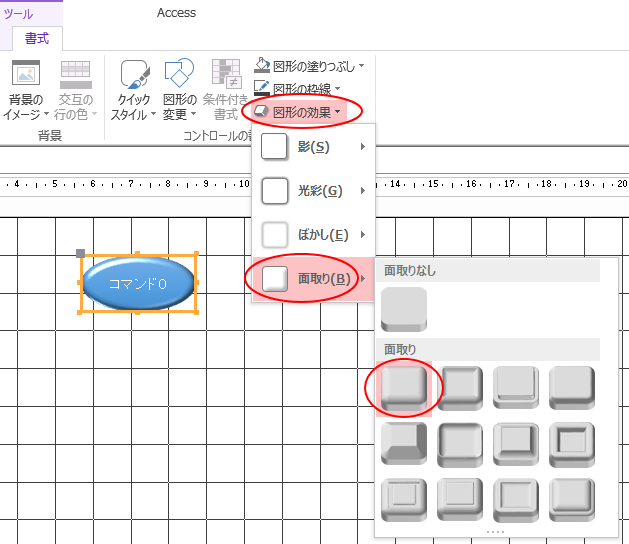The image size is (629, 544).
Task: Select the Bevel (面取り) menu item
Action: (313, 279)
